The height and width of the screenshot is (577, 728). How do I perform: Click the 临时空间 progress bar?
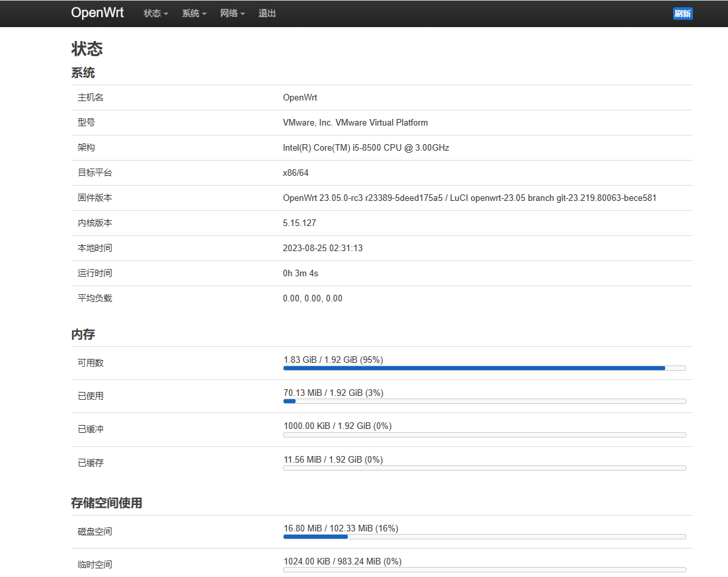[484, 570]
